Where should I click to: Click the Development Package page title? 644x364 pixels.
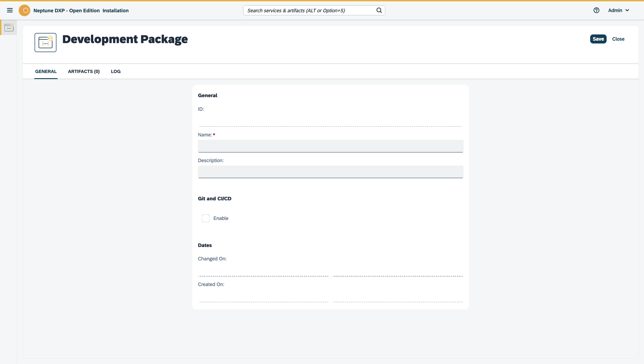[125, 39]
